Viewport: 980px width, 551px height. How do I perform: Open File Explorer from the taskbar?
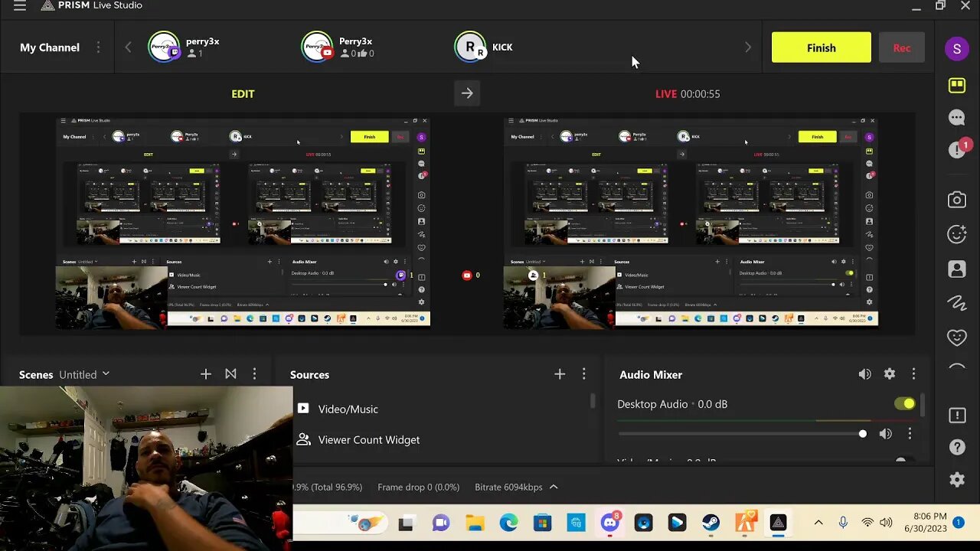(475, 523)
